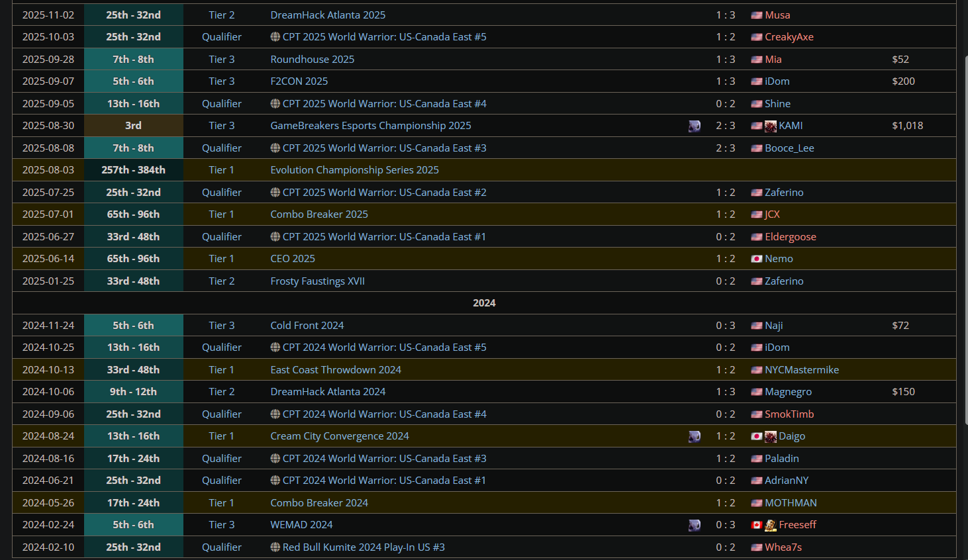Go to the Combo Breaker 2024 tournament
This screenshot has width=968, height=560.
coord(319,502)
